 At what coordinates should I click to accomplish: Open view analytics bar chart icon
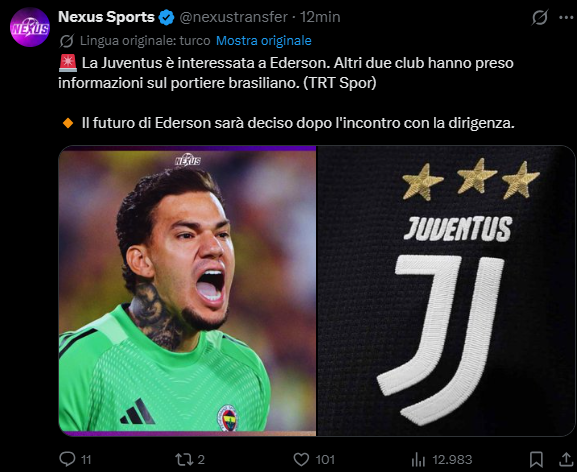pyautogui.click(x=418, y=459)
